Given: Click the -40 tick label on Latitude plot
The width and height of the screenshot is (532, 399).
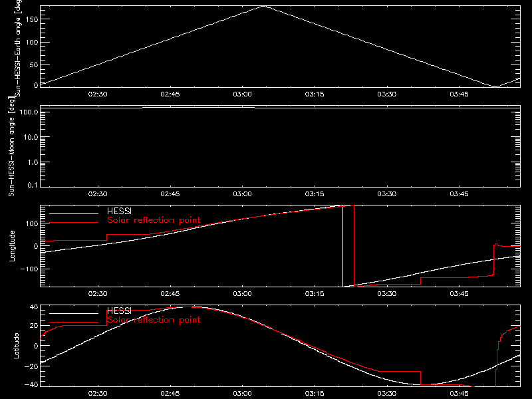Looking at the screenshot, I should click(x=31, y=385).
